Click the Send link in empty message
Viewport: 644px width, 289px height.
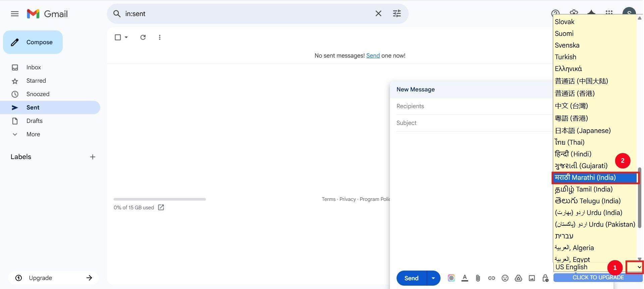tap(373, 56)
